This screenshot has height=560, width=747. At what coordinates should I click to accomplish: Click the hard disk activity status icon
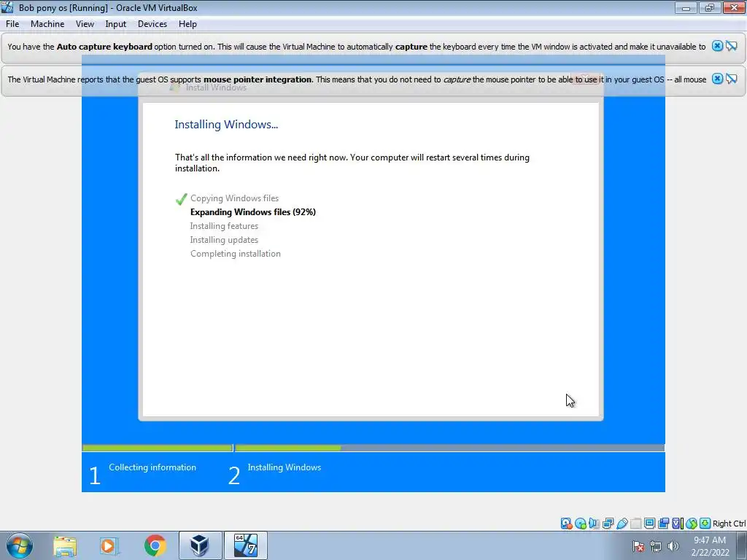click(x=566, y=524)
